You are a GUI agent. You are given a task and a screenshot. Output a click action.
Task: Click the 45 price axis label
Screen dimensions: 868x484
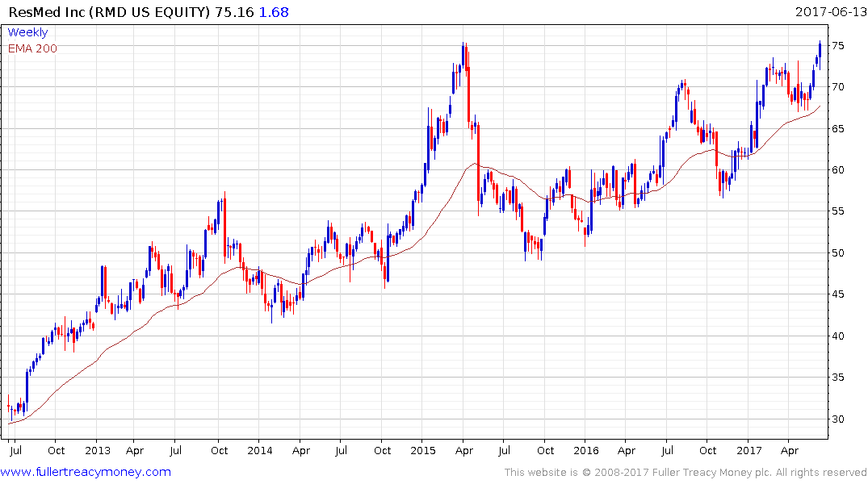click(838, 294)
